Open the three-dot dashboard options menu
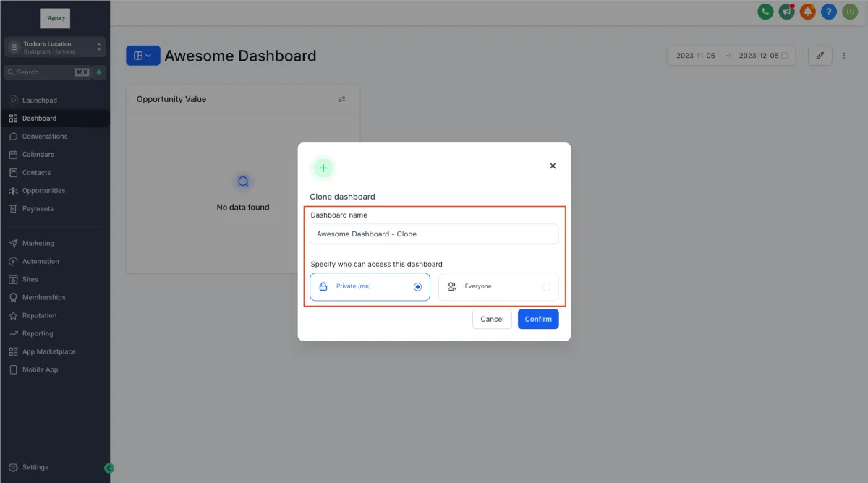Viewport: 868px width, 483px height. (x=844, y=56)
